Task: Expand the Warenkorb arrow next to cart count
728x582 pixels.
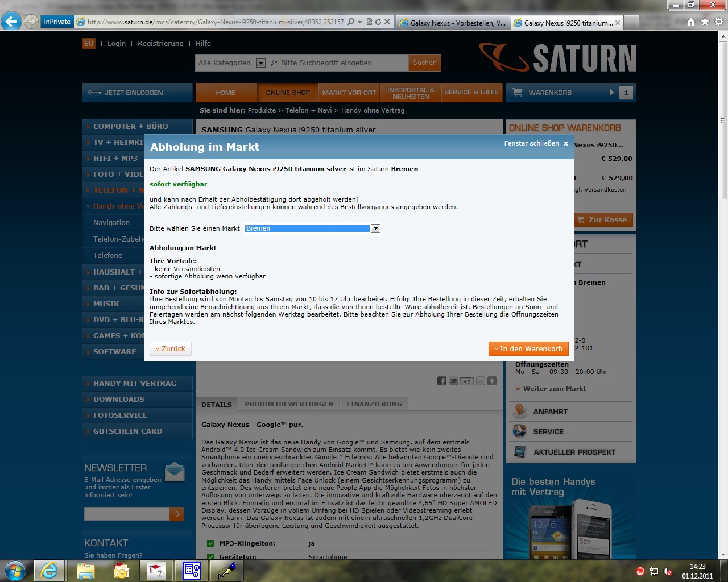Action: click(x=611, y=92)
